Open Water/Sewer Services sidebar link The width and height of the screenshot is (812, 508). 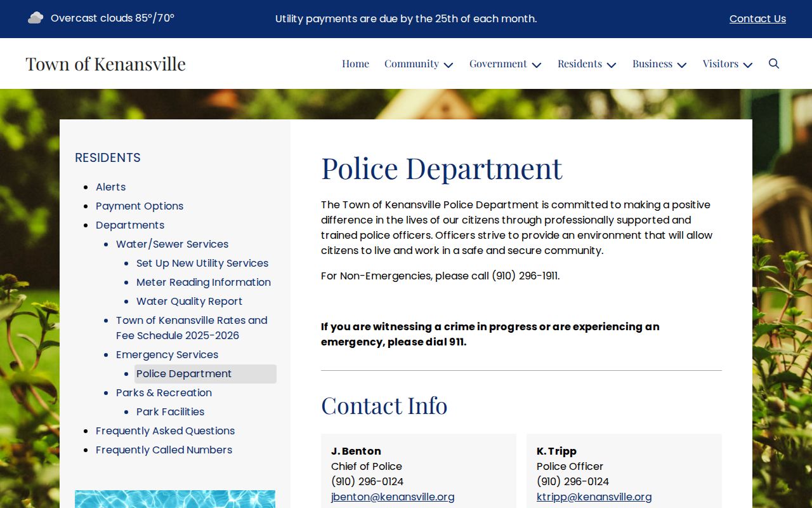click(x=172, y=244)
